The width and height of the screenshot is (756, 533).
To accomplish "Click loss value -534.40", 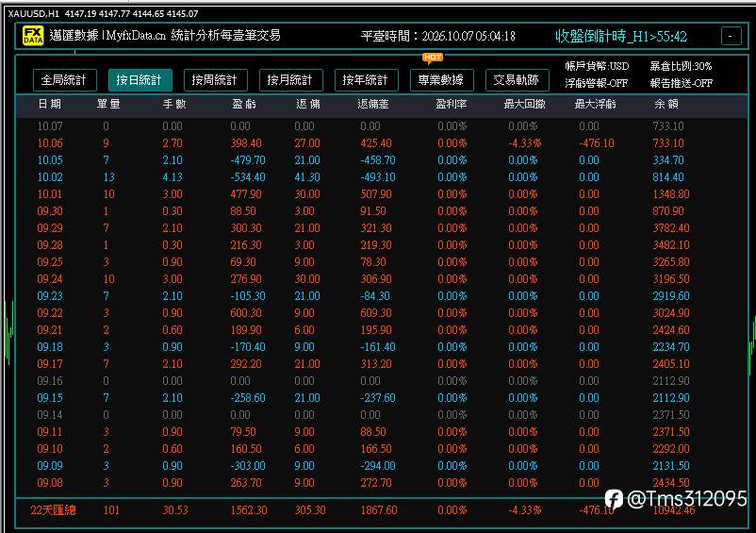I will pos(247,177).
